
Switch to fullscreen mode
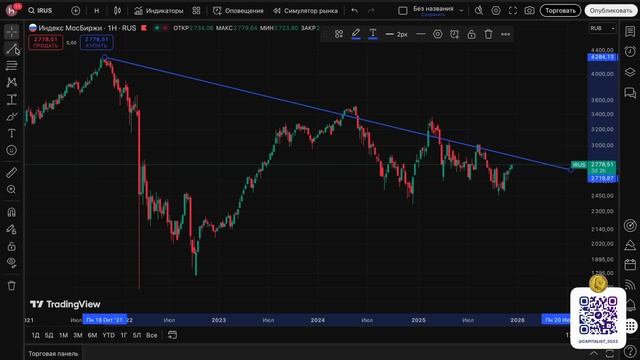(x=513, y=11)
